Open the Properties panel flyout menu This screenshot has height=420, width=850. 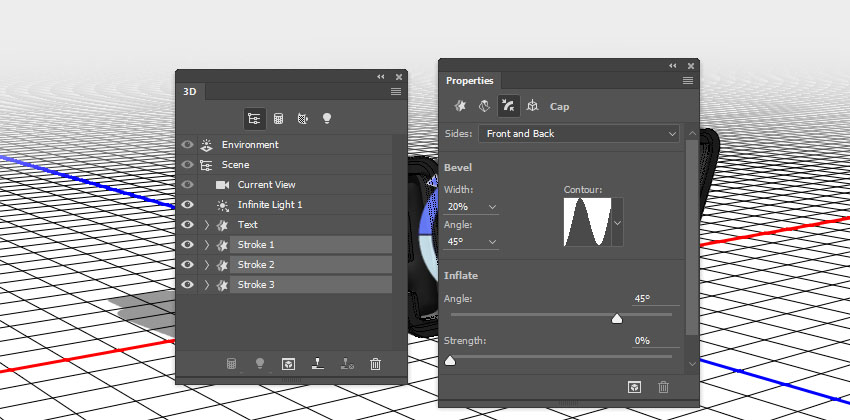pos(688,81)
